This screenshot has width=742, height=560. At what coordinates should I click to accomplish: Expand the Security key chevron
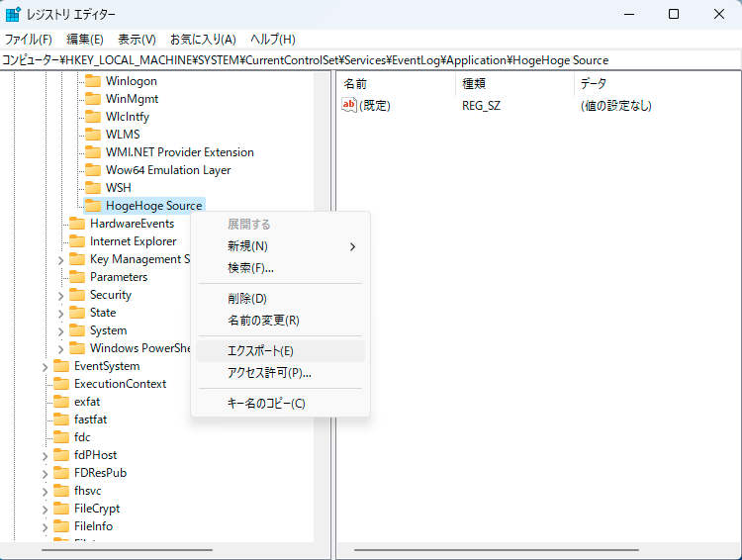coord(60,296)
